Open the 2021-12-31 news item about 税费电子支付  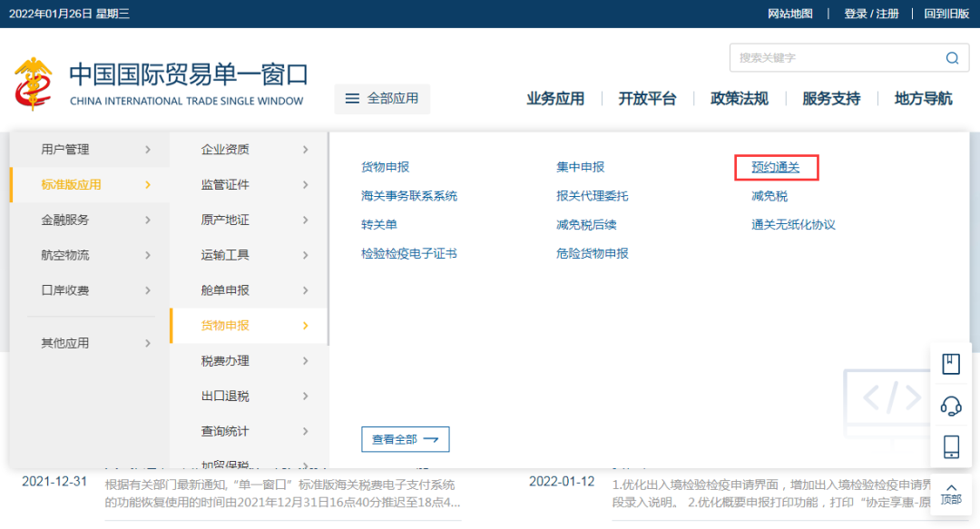point(282,494)
